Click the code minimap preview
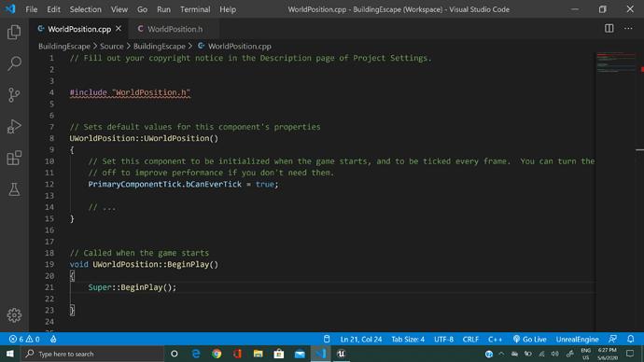644x362 pixels. click(x=616, y=63)
